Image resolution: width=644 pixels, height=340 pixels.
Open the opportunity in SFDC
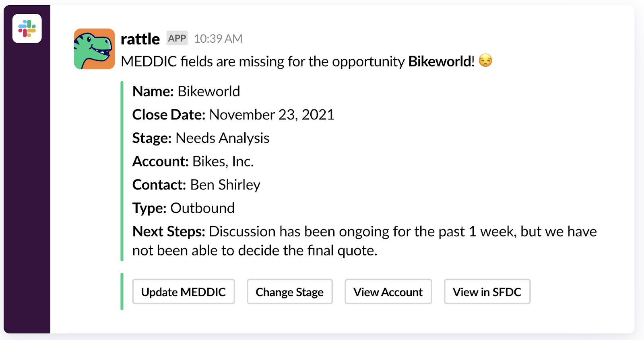(487, 292)
